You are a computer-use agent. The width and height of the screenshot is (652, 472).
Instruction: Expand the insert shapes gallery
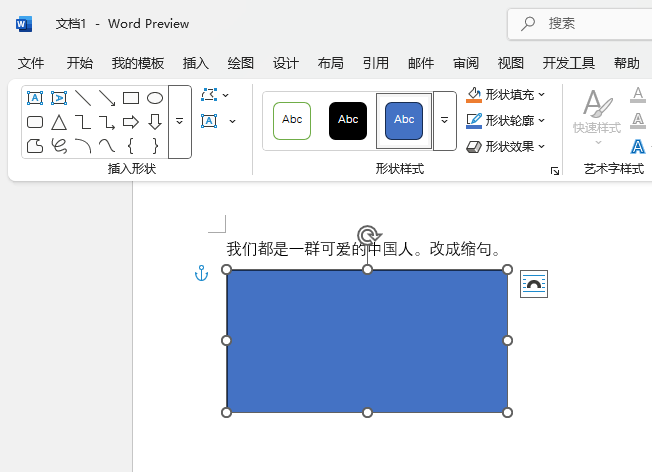coord(180,122)
